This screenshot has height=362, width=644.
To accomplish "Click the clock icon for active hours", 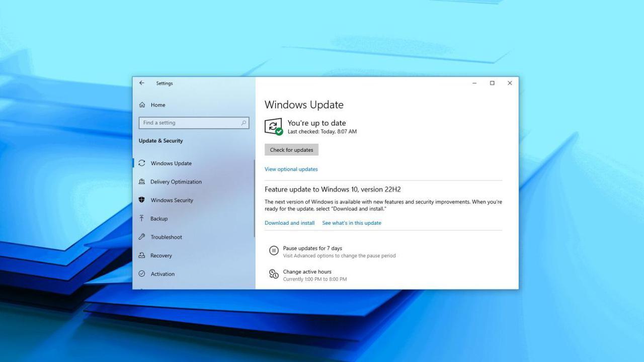I will (x=274, y=274).
